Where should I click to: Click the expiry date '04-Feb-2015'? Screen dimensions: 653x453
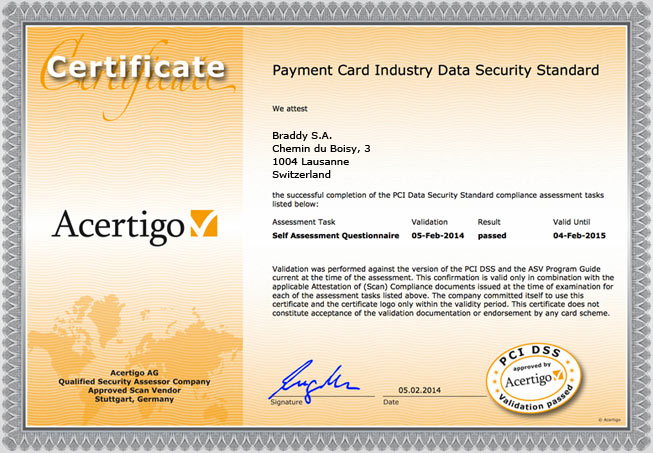[579, 236]
